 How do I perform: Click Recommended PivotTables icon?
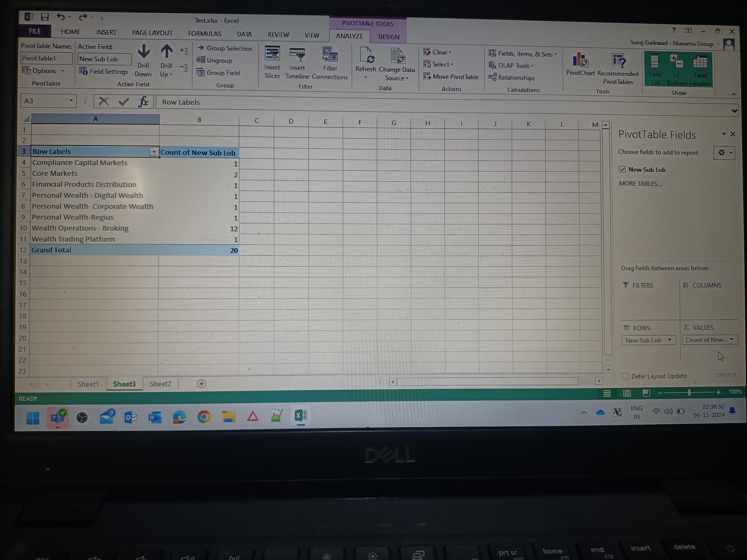(618, 61)
